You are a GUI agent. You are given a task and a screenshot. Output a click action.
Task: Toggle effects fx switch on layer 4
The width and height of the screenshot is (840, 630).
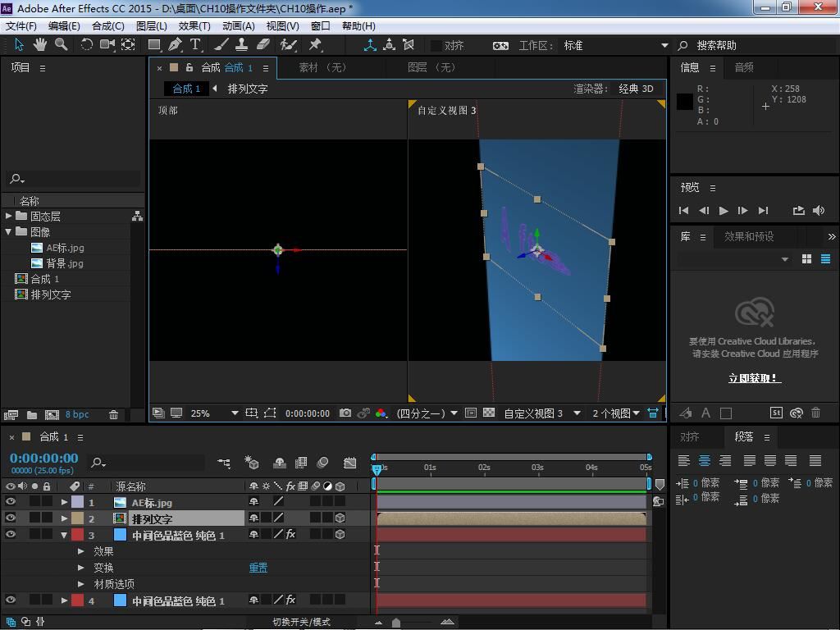(x=290, y=600)
